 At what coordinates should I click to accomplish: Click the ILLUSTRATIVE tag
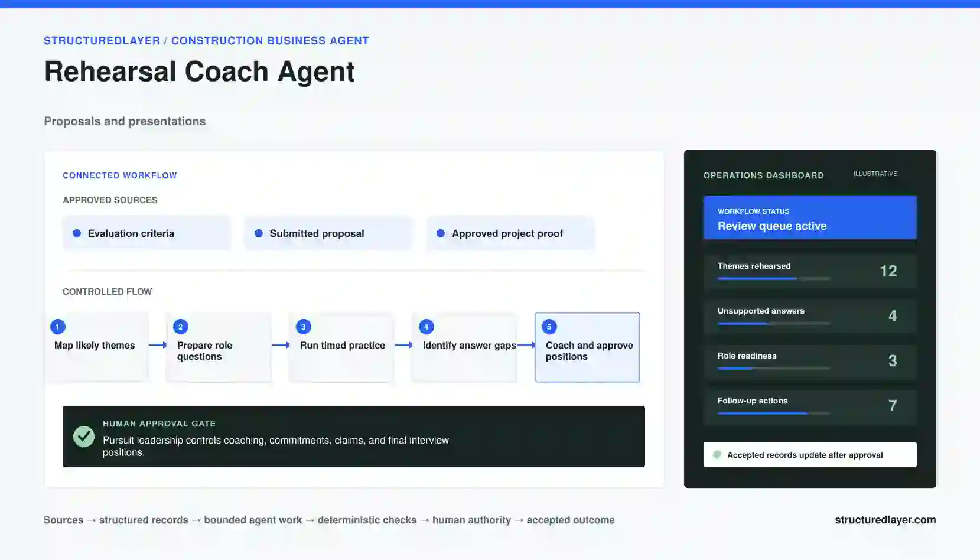tap(875, 174)
